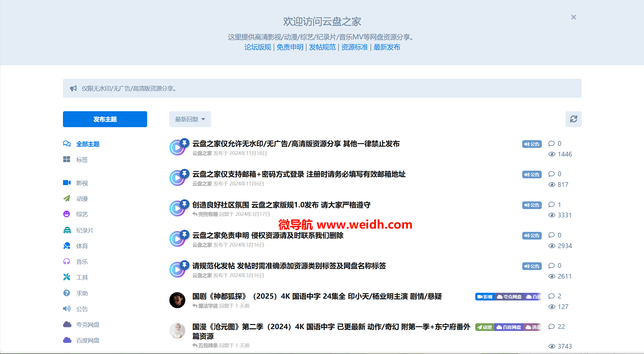This screenshot has width=644, height=354.
Task: Click the 公告 speaker icon in sidebar
Action: click(67, 309)
